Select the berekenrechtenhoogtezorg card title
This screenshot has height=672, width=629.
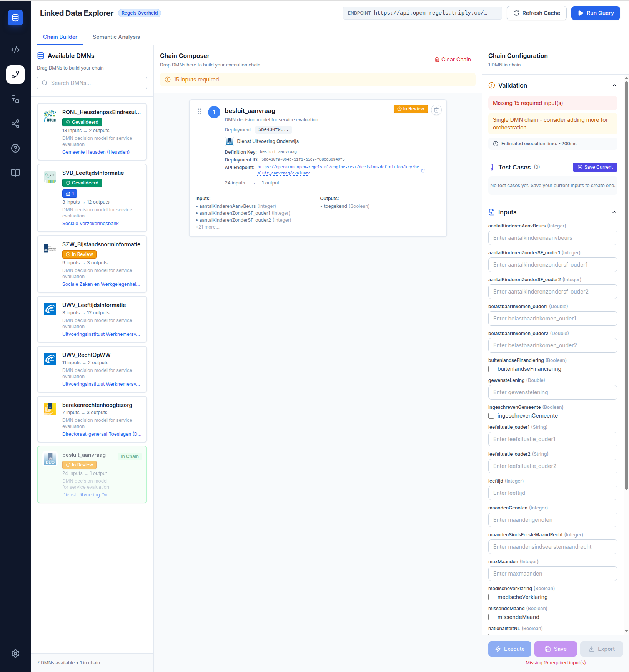(97, 405)
